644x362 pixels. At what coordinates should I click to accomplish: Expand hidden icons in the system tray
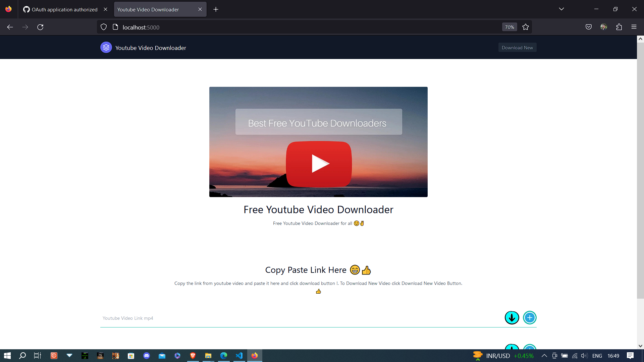[544, 356]
